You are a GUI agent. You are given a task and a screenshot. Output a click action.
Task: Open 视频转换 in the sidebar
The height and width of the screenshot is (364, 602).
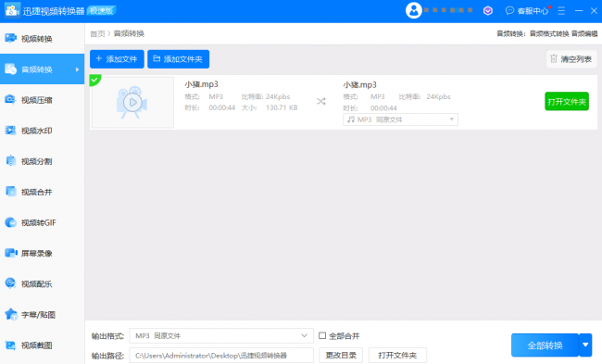[42, 38]
